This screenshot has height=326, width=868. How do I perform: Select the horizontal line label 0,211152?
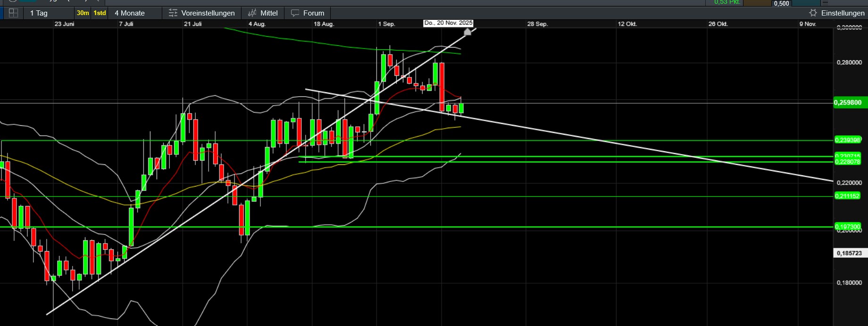tap(848, 196)
